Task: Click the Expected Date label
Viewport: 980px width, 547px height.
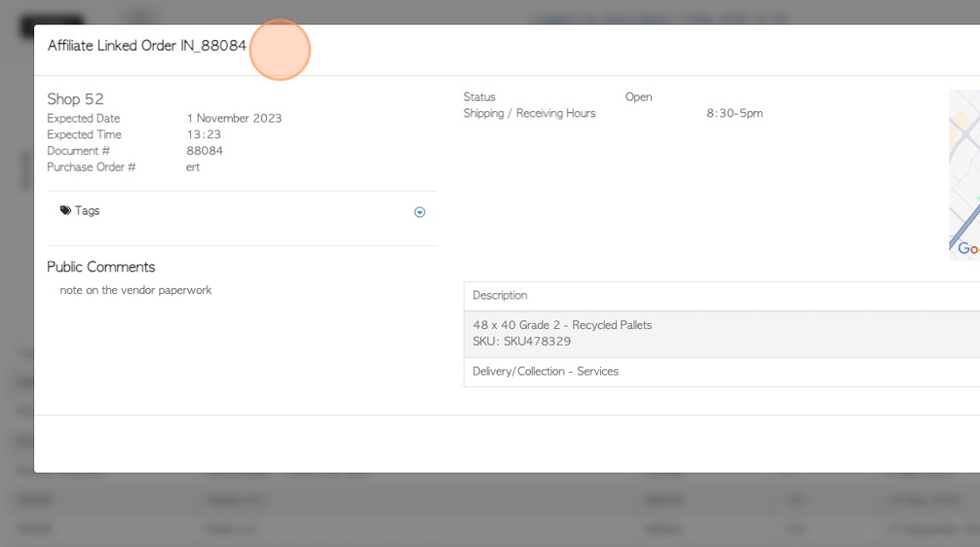Action: [x=83, y=118]
